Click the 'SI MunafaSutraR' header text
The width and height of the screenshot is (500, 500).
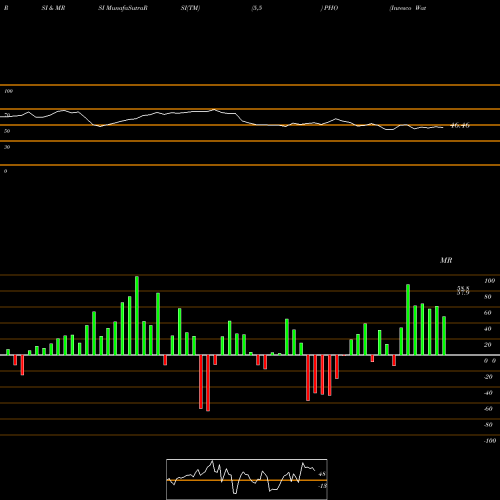(x=123, y=8)
